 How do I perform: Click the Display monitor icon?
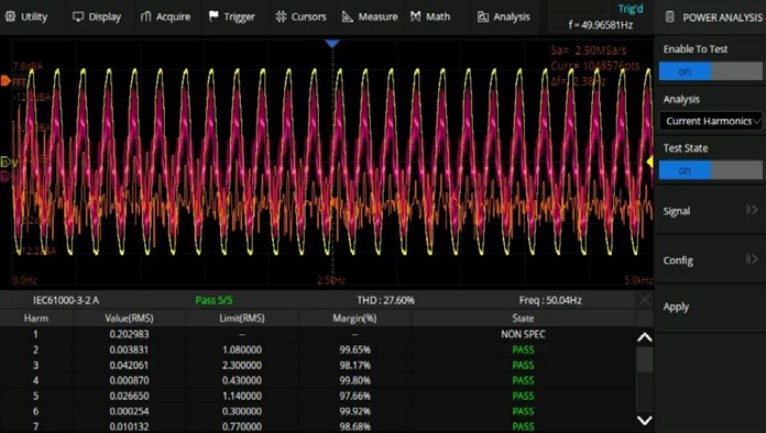pos(78,17)
